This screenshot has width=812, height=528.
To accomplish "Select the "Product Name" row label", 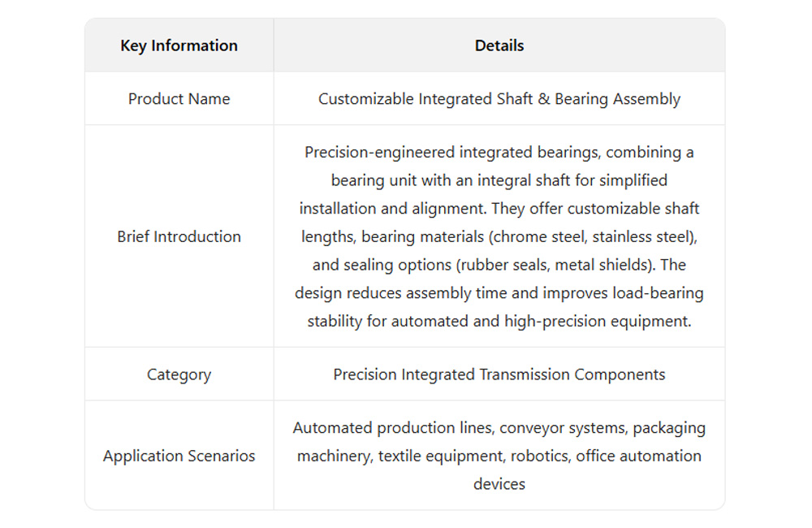I will click(x=179, y=99).
